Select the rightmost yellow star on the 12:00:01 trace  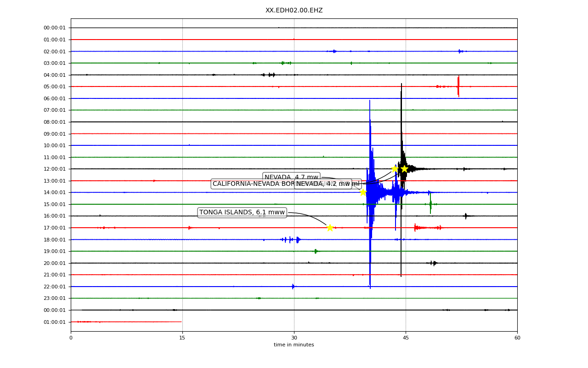[x=404, y=169]
